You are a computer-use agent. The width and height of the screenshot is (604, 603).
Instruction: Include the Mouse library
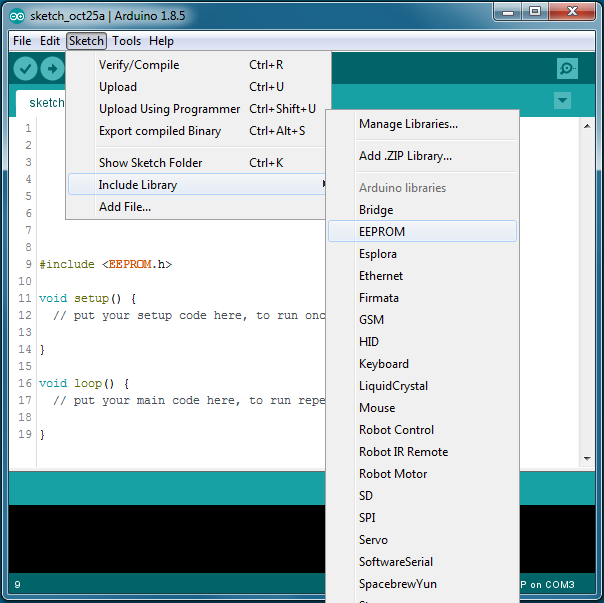pyautogui.click(x=422, y=408)
